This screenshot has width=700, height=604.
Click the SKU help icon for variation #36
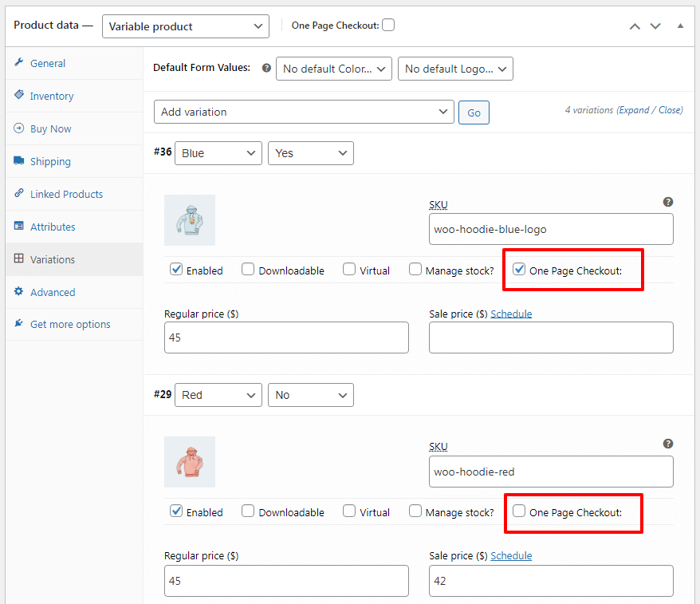click(668, 202)
